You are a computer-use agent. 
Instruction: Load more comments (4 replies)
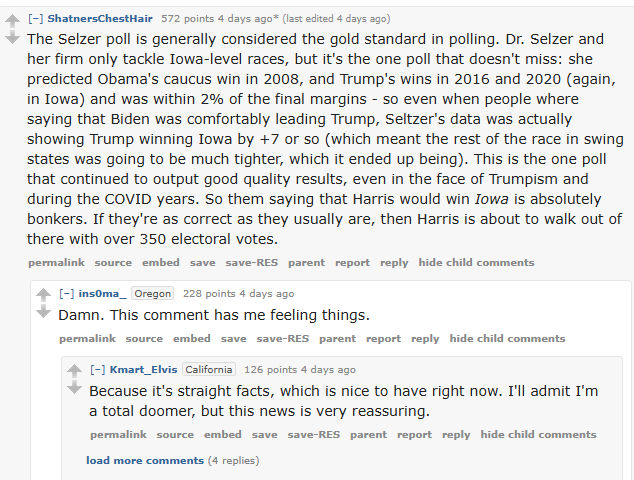[145, 460]
